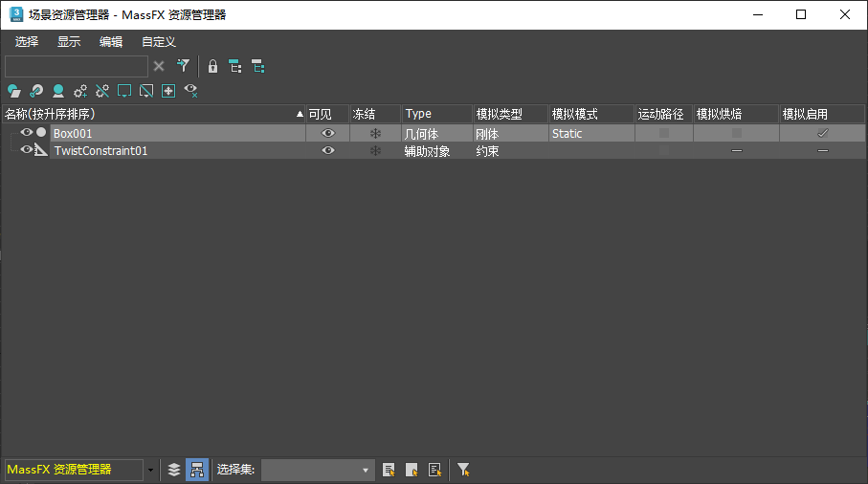Toggle Box001 eye icon in name column

(27, 132)
